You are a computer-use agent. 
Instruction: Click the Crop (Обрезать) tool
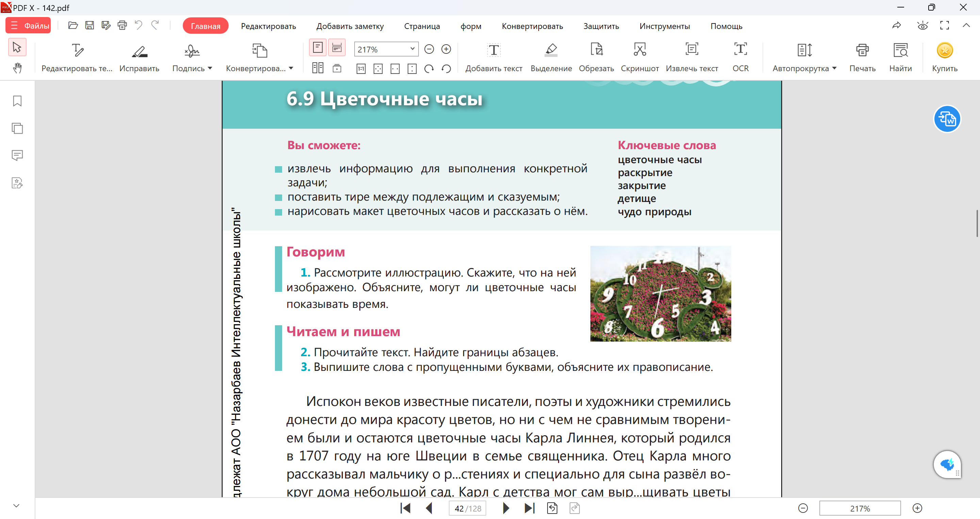[x=596, y=50]
